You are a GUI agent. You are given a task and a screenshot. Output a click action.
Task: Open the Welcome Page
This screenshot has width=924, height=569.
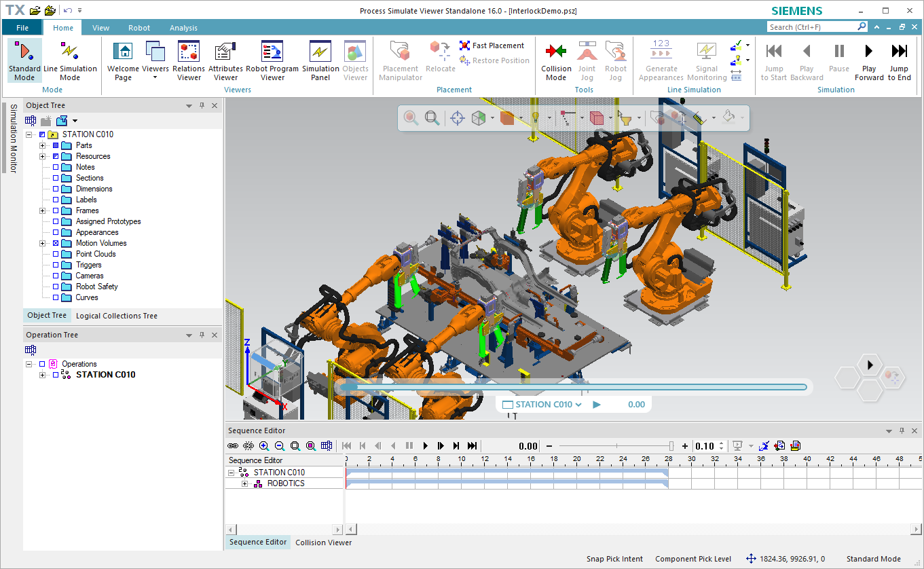pyautogui.click(x=123, y=60)
